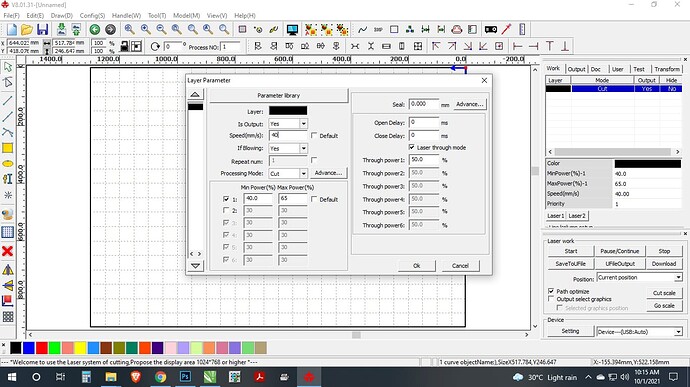Screen dimensions: 690x387
Task: Click the rotate icon beside angle field
Action: [155, 46]
